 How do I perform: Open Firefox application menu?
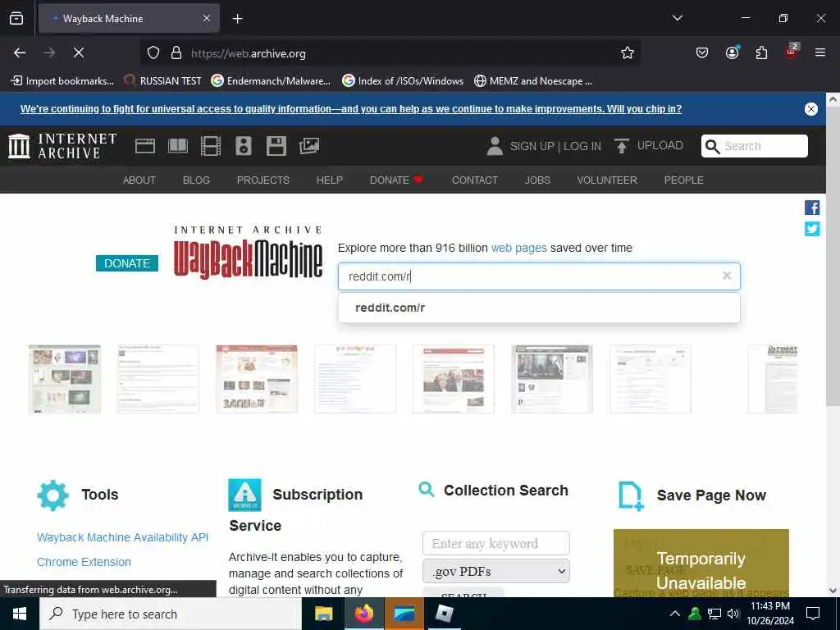820,52
